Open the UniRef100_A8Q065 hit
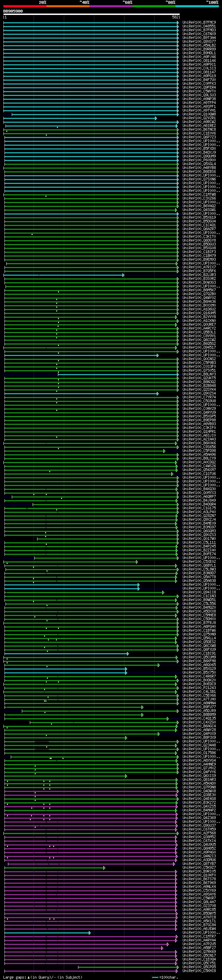Screen dimensions: 222x980 pos(199,665)
